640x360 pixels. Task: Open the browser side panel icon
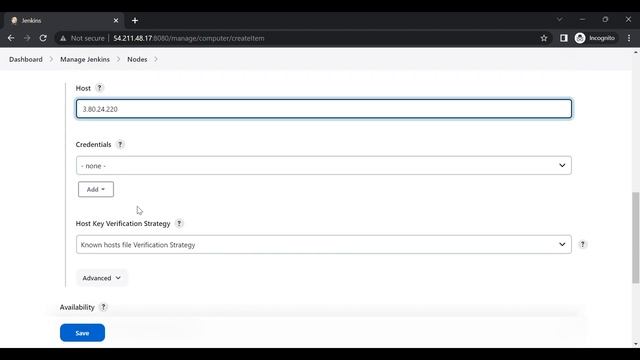click(564, 38)
